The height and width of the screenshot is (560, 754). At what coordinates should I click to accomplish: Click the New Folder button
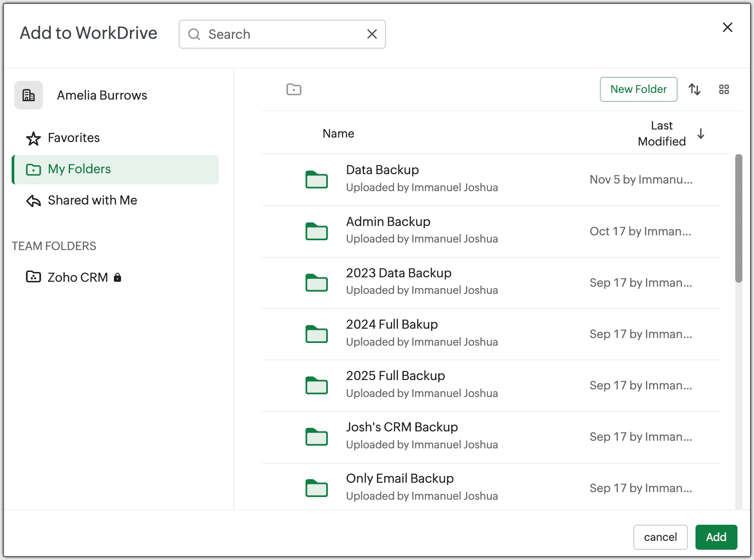tap(638, 89)
